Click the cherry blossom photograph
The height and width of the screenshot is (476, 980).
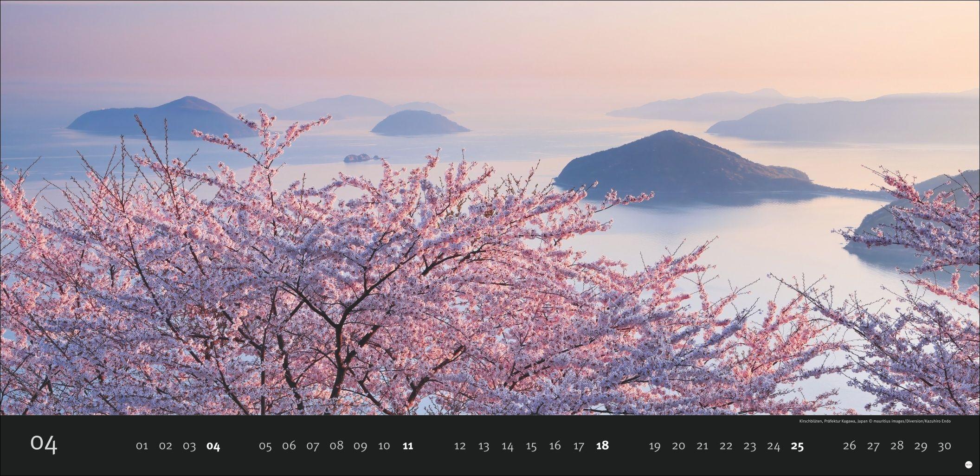487,209
